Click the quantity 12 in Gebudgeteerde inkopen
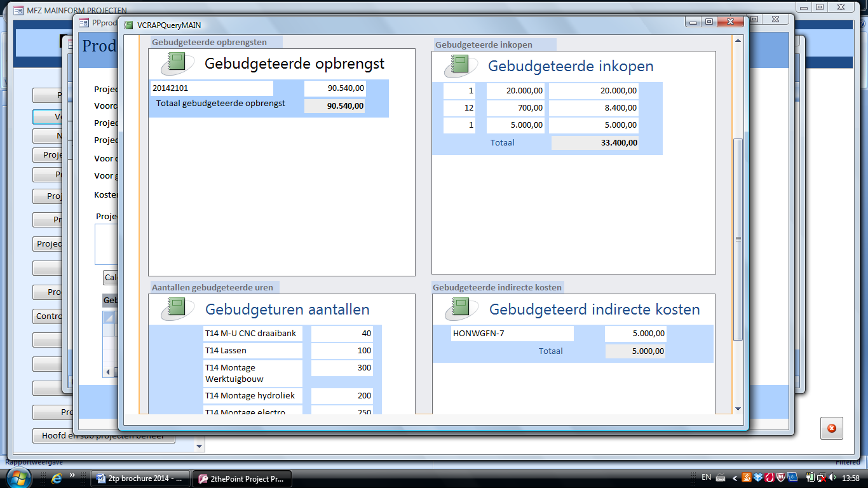 point(459,108)
